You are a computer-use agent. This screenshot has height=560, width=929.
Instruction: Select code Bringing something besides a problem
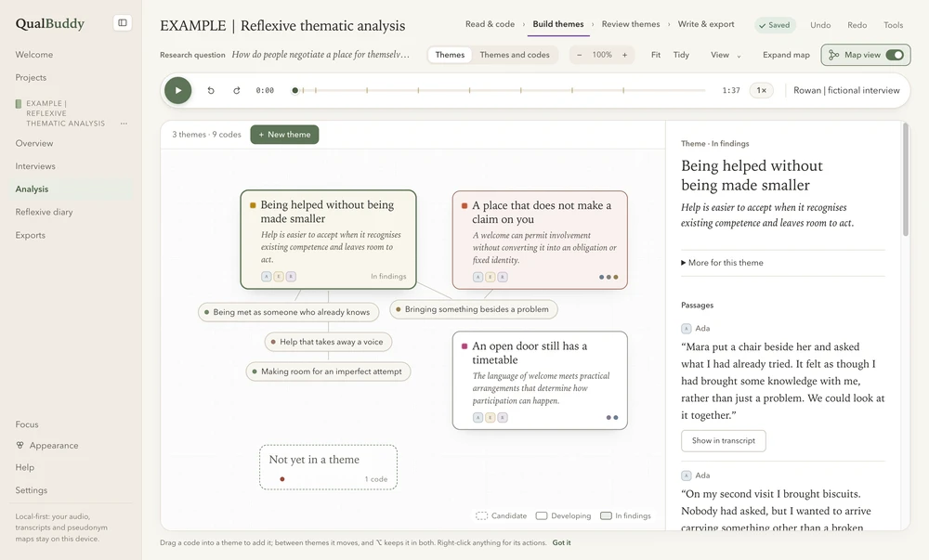tap(474, 309)
